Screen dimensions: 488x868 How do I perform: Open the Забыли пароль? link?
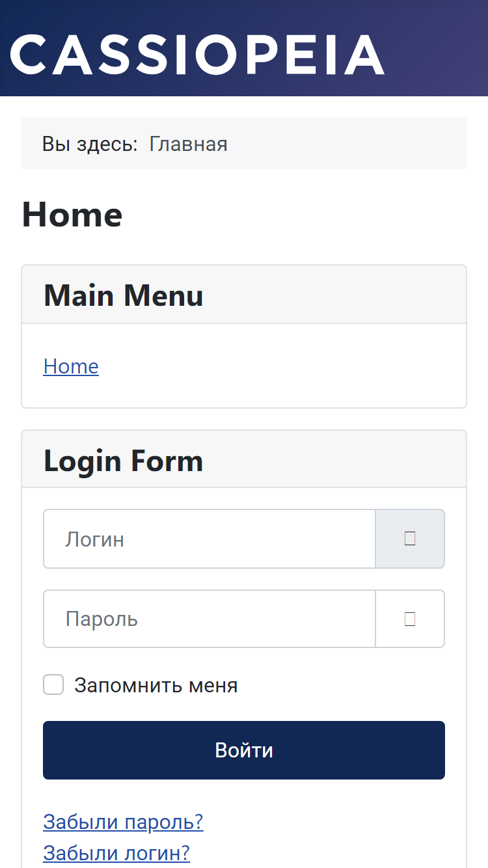tap(123, 822)
